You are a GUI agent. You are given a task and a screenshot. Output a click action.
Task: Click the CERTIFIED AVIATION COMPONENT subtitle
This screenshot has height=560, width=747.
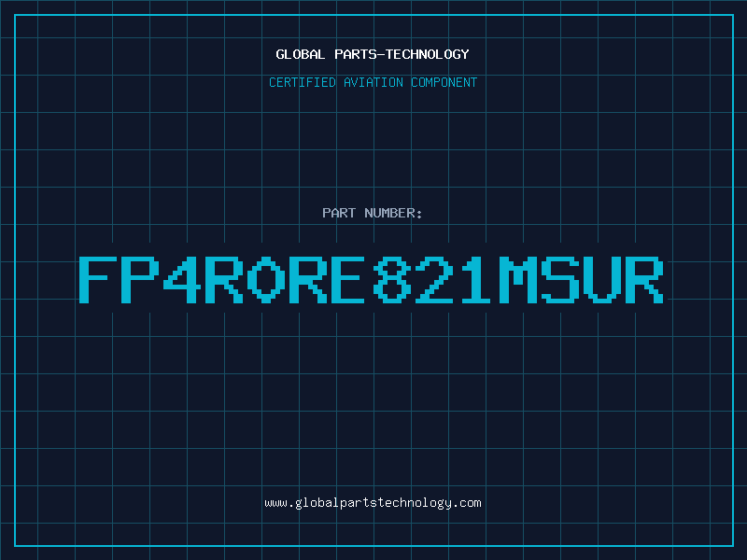pos(373,82)
